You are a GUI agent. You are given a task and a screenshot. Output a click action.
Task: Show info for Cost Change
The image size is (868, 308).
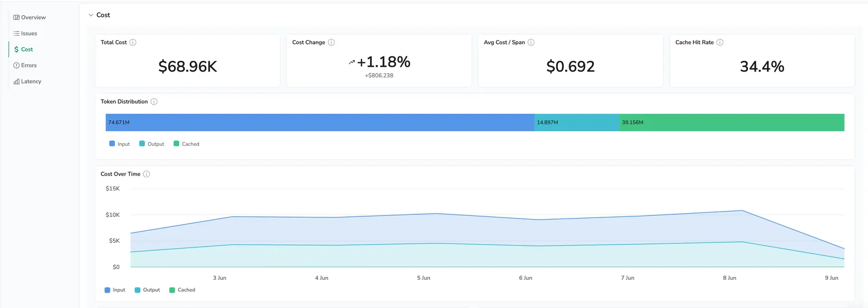[331, 42]
